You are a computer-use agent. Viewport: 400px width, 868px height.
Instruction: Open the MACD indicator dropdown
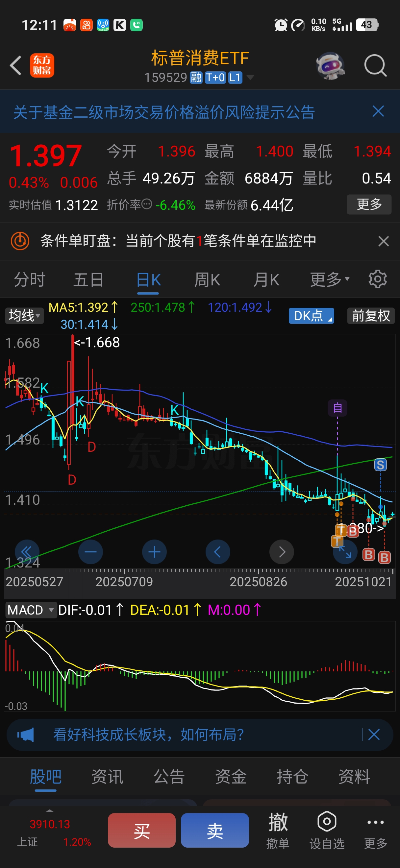(31, 610)
